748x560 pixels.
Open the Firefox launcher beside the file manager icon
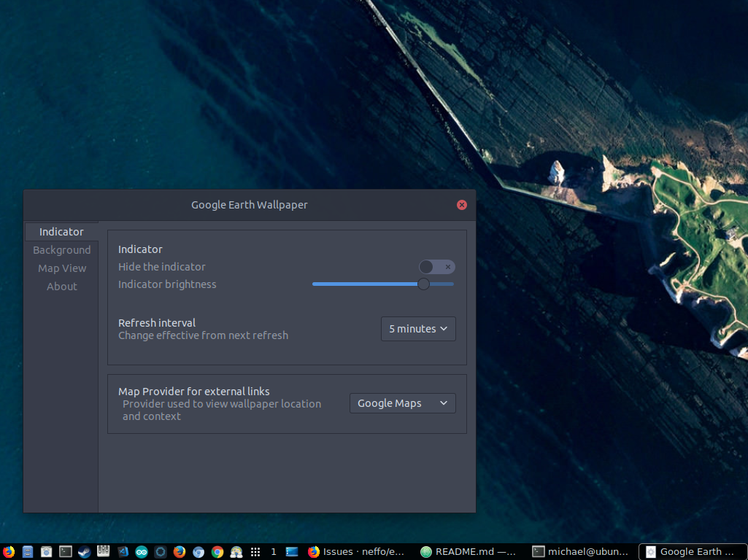click(9, 552)
